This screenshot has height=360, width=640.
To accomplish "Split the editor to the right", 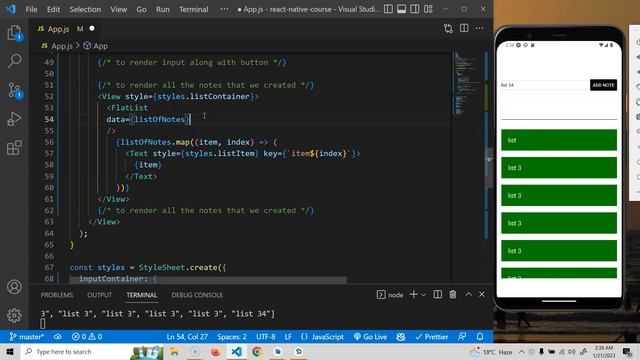I will click(x=464, y=28).
